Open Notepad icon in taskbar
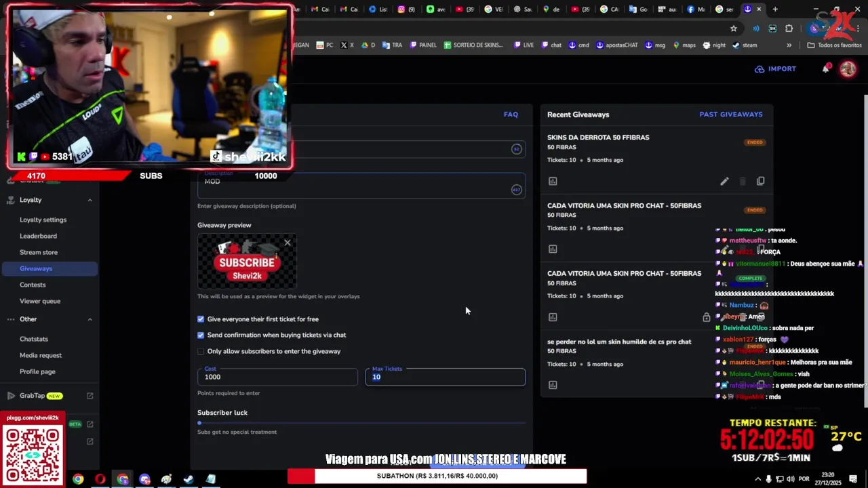 click(x=211, y=479)
